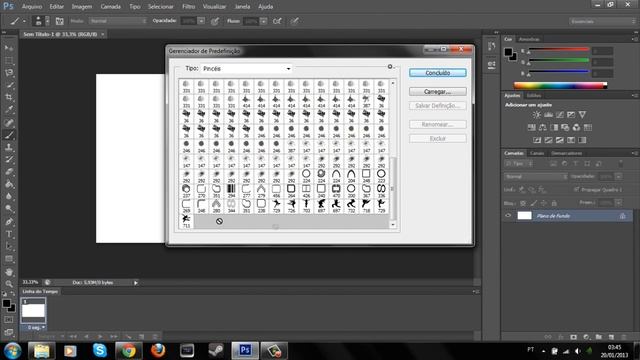Toggle visibility of Plano de Fundo layer
The image size is (640, 360).
click(x=508, y=216)
